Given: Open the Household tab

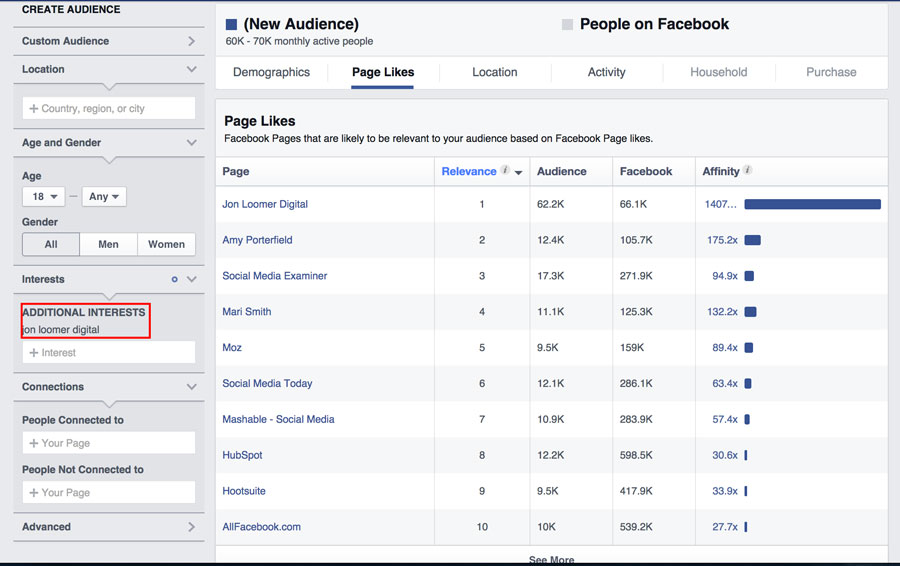Looking at the screenshot, I should pyautogui.click(x=719, y=72).
